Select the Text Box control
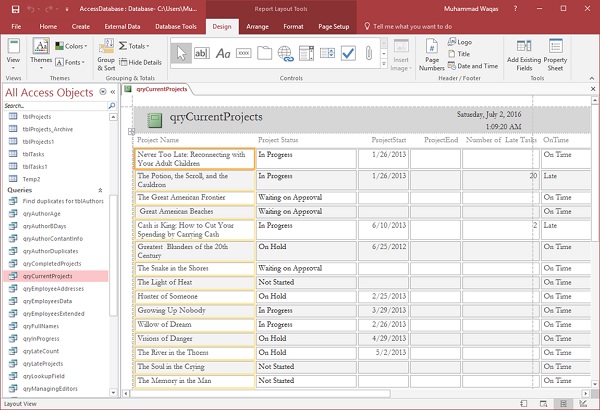Image resolution: width=600 pixels, height=410 pixels. click(x=201, y=52)
